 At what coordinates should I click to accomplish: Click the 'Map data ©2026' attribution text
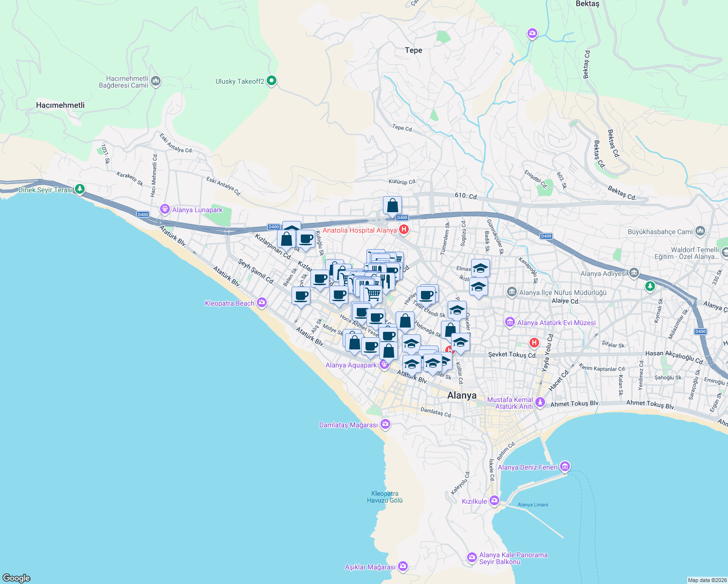pyautogui.click(x=707, y=580)
